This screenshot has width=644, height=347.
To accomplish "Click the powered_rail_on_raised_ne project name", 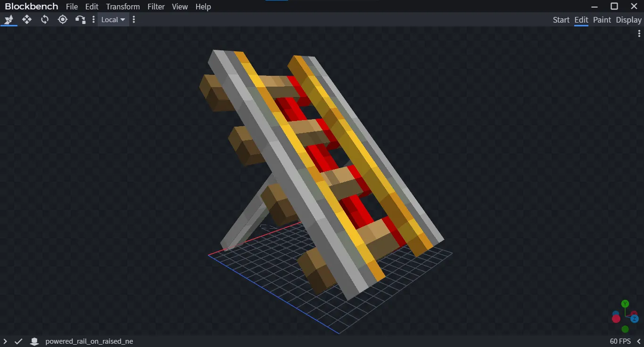I will pos(89,341).
